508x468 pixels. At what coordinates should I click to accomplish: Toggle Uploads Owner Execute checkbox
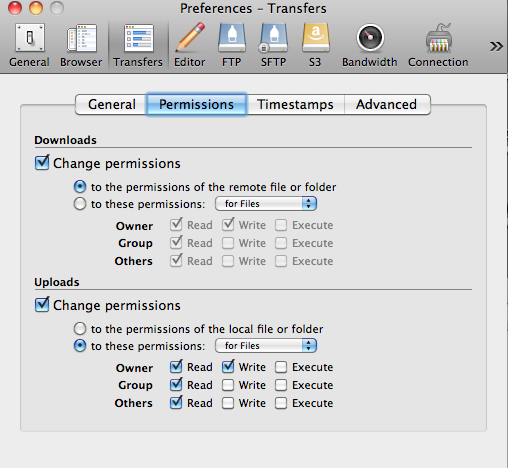point(281,367)
